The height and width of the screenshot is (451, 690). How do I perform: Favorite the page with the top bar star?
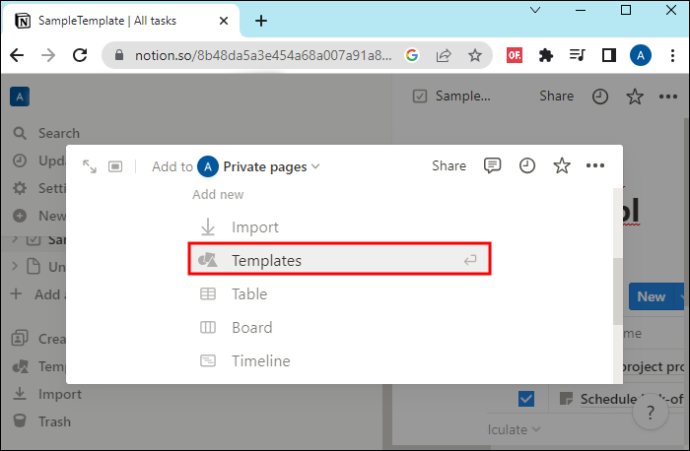635,96
